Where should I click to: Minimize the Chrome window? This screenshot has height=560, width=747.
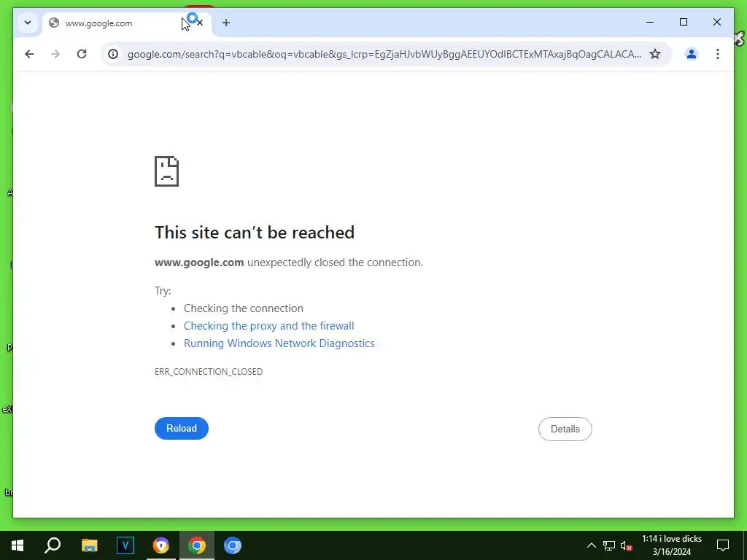coord(650,22)
